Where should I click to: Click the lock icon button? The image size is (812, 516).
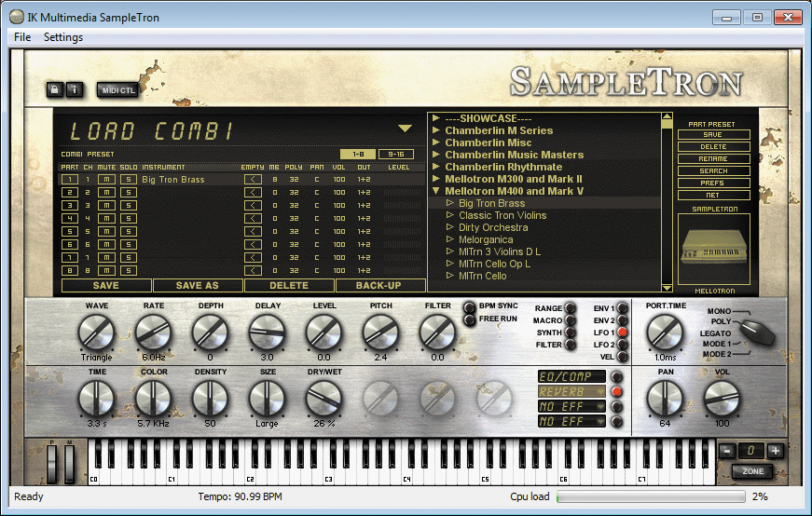[x=54, y=89]
